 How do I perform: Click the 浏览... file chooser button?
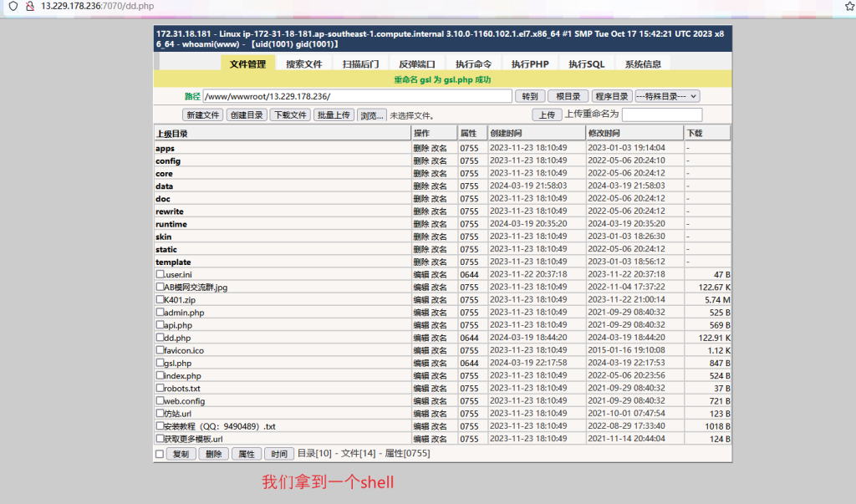point(372,115)
